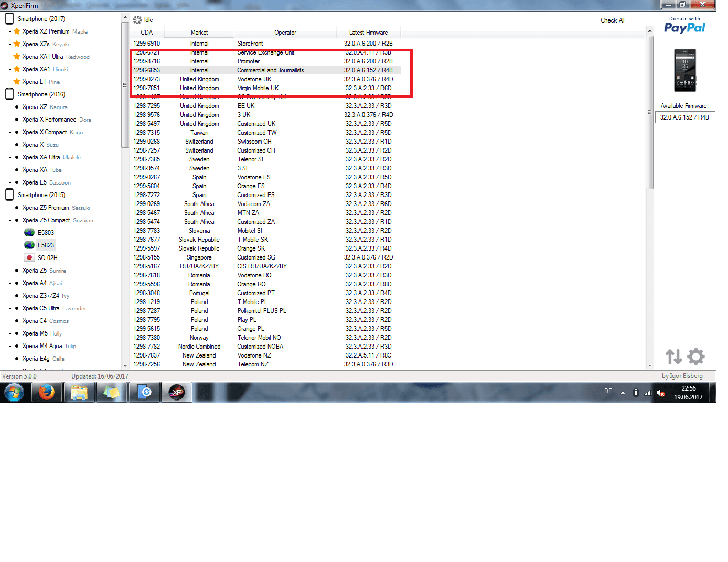Select Xperia XZ Premium Maple in tree
The width and height of the screenshot is (728, 562).
point(55,31)
